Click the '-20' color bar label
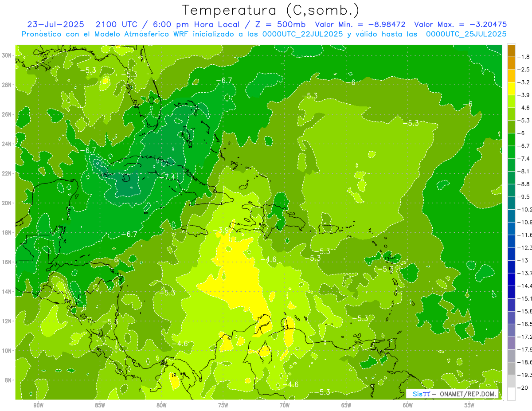Screen dimensions: 532x411 (x=524, y=388)
